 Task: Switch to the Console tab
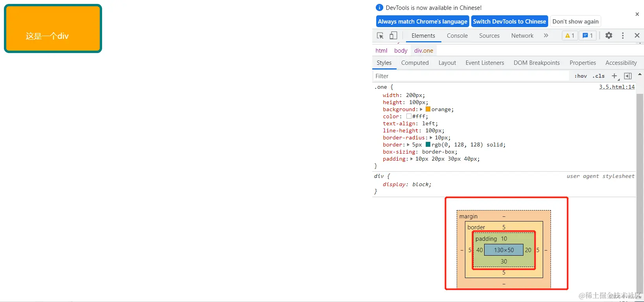click(x=457, y=36)
